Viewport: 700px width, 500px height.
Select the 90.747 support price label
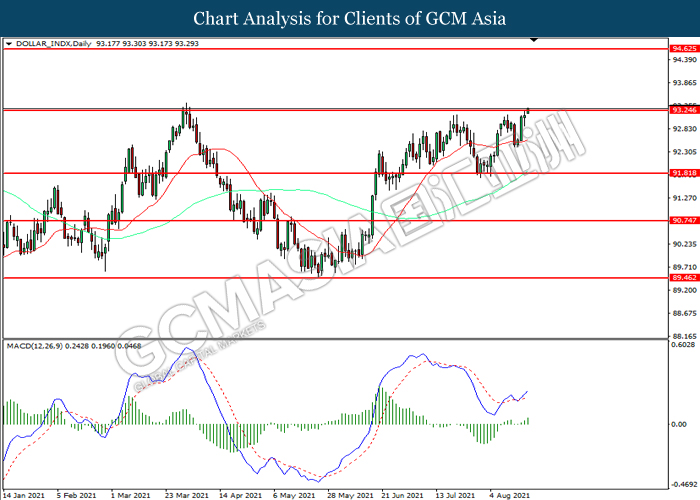click(685, 221)
